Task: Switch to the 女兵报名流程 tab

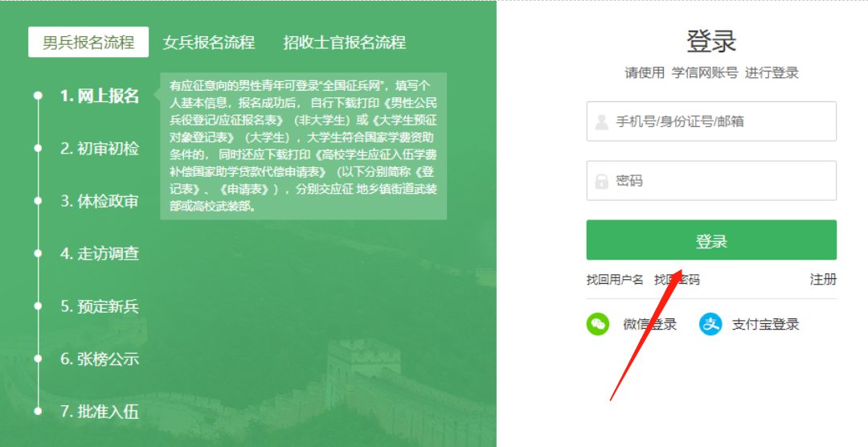Action: click(x=209, y=42)
